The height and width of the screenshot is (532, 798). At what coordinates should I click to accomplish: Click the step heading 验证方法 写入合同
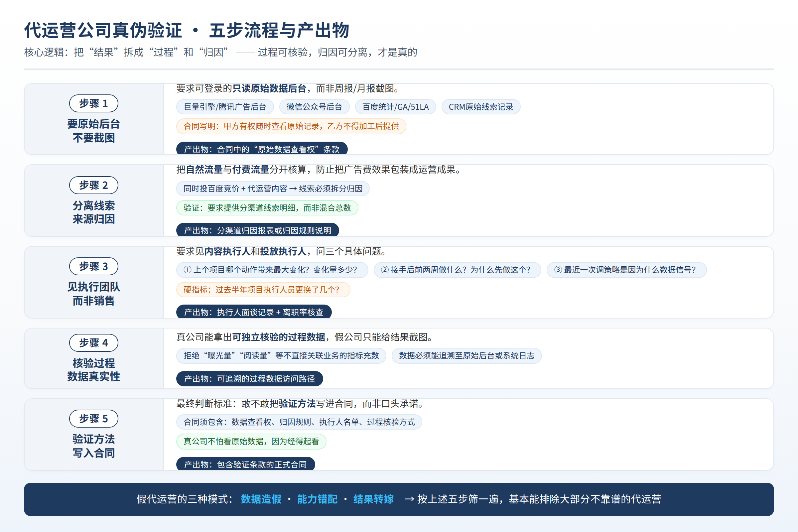[x=94, y=446]
